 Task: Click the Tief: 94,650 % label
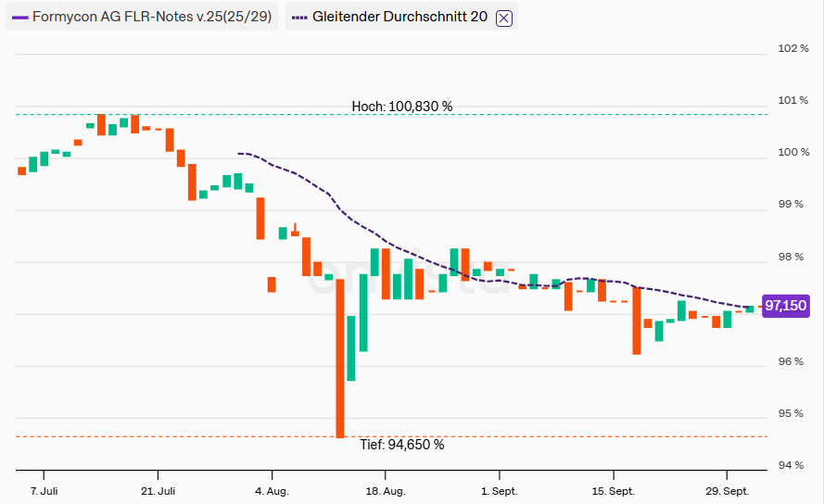[402, 445]
